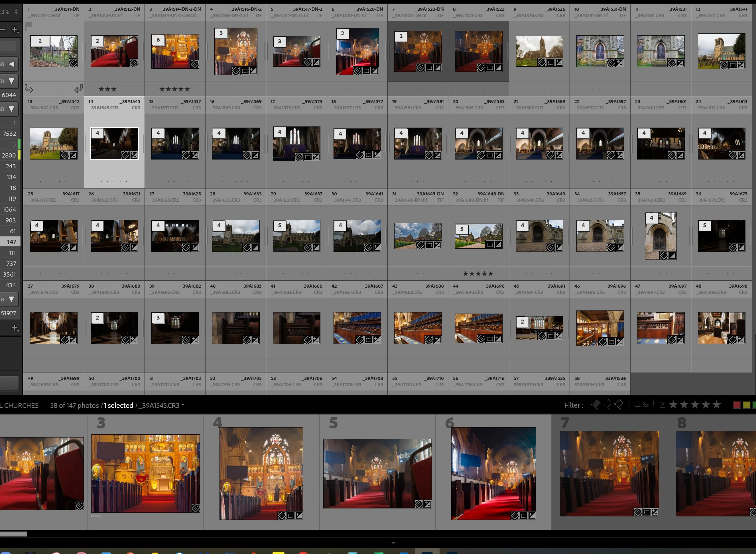Open the plus dropdown in the left panel
This screenshot has width=756, height=554.
tap(15, 30)
